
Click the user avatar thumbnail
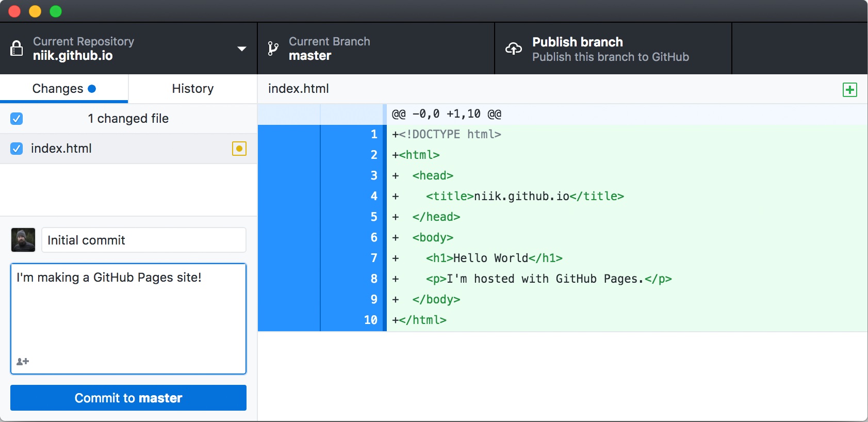click(x=23, y=240)
